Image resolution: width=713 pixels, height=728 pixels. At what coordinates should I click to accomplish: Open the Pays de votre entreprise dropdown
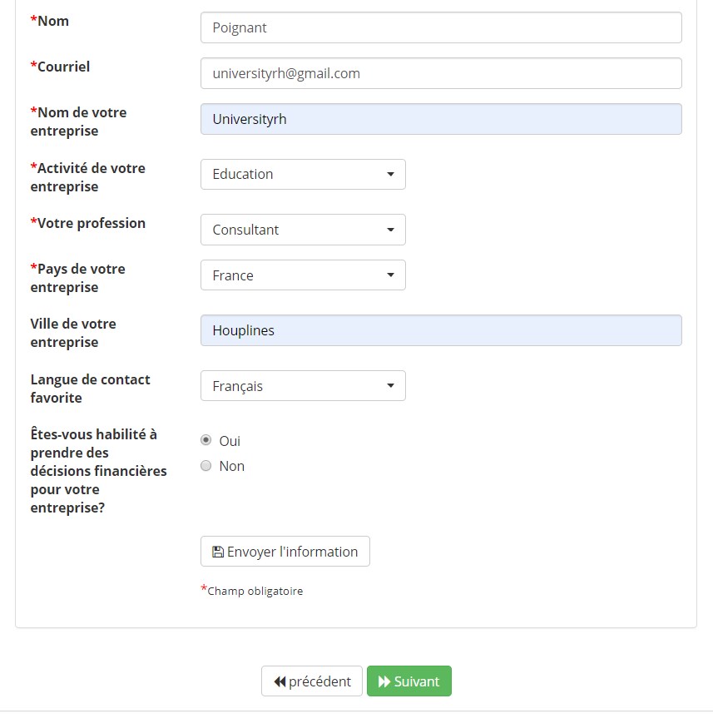click(303, 275)
